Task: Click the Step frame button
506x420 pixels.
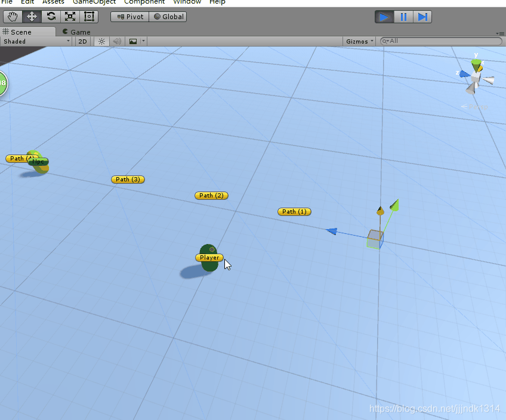Action: (422, 17)
